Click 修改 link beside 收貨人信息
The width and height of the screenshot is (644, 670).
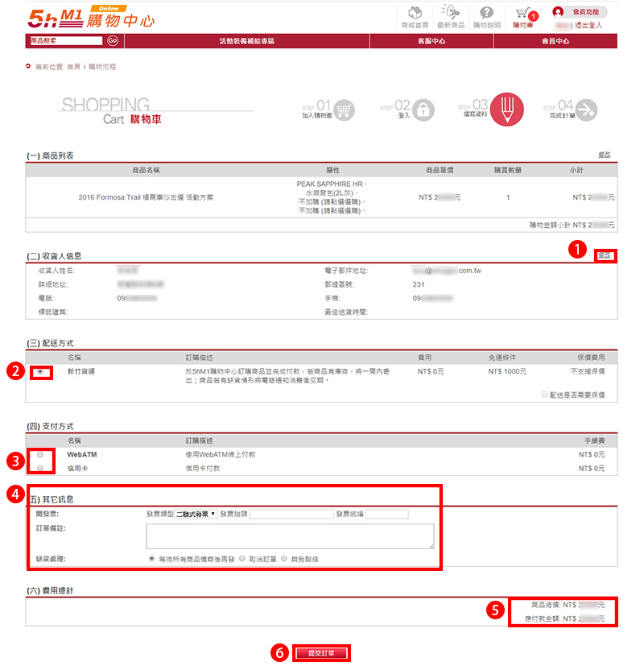(604, 255)
